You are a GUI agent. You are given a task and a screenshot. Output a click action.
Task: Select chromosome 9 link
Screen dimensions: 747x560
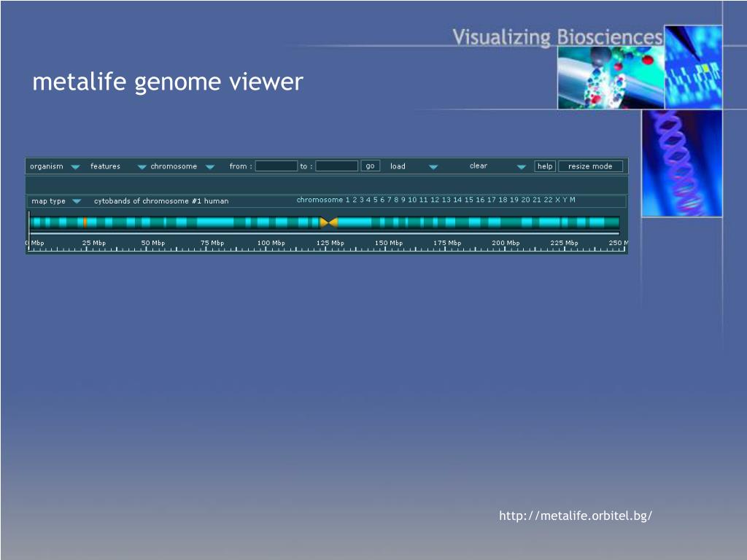pos(403,200)
